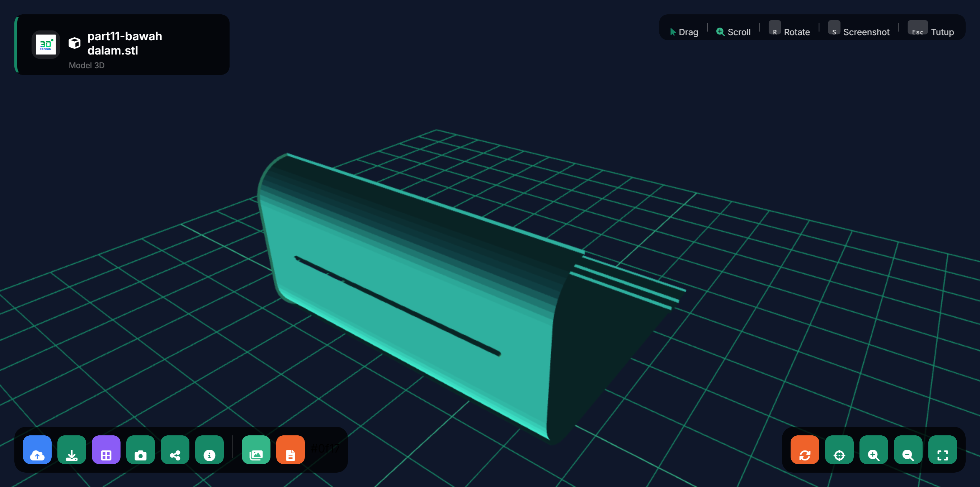Click the 'Scroll' hint with zoom icon
980x487 pixels.
pos(734,32)
